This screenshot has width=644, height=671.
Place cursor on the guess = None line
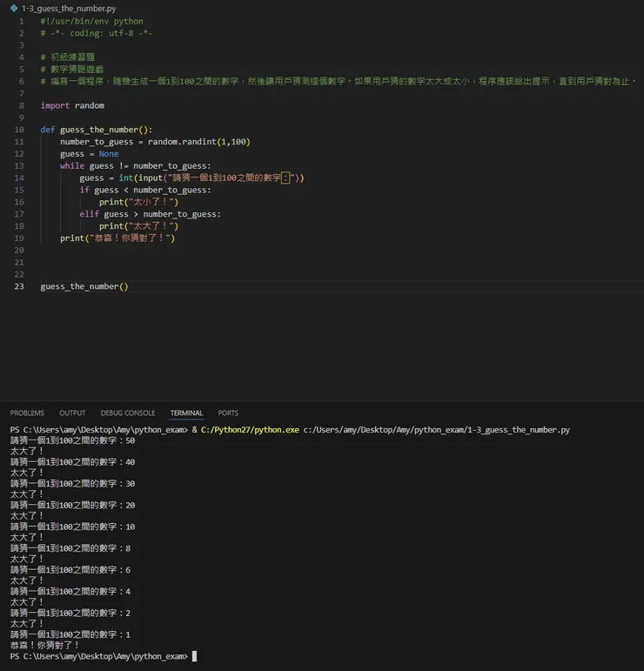[x=89, y=154]
